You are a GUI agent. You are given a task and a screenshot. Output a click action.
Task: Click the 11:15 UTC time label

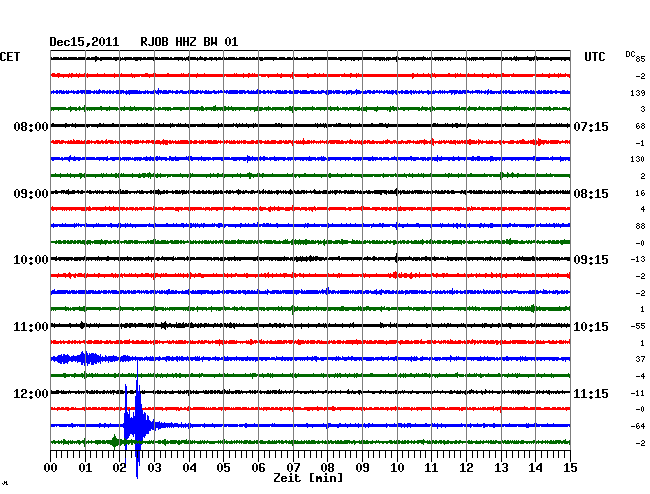(x=591, y=393)
